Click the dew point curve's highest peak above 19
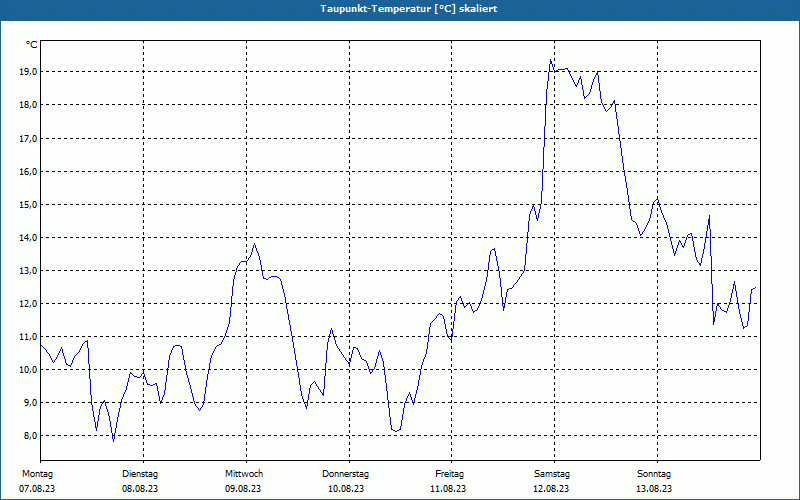The height and width of the screenshot is (500, 800). (x=551, y=60)
